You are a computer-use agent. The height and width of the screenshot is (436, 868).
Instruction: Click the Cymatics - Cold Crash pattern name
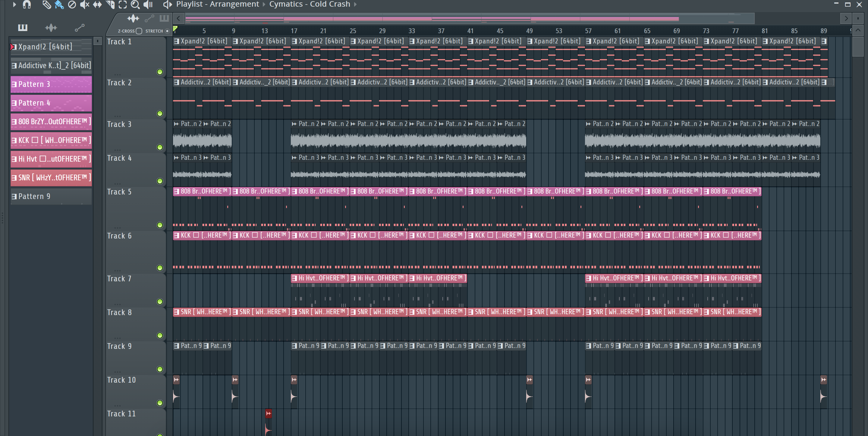(x=310, y=5)
